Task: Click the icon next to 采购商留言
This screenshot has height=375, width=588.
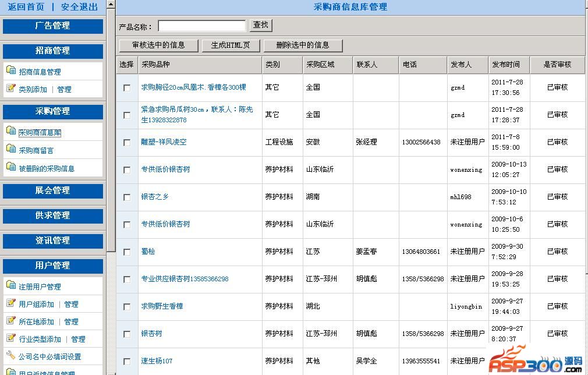Action: (10, 149)
